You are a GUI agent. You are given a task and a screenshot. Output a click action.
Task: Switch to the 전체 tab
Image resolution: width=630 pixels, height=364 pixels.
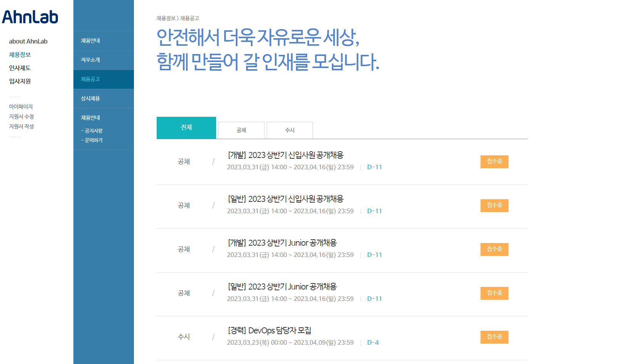186,128
